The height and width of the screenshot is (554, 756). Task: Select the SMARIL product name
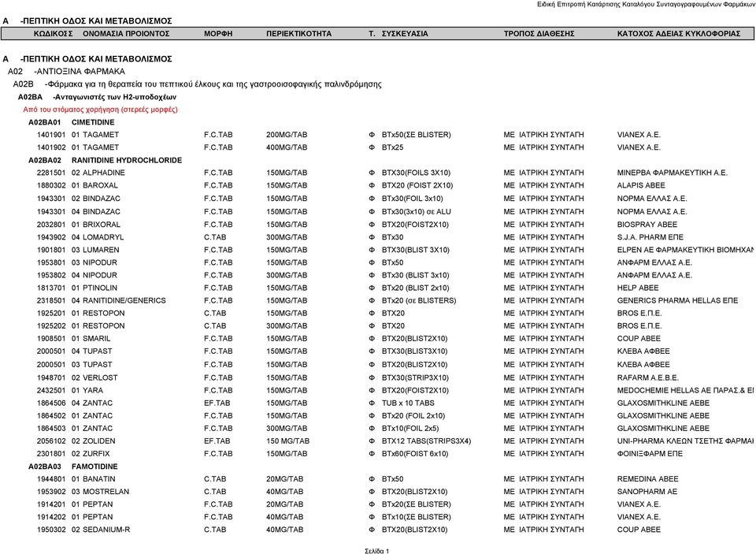pos(96,338)
